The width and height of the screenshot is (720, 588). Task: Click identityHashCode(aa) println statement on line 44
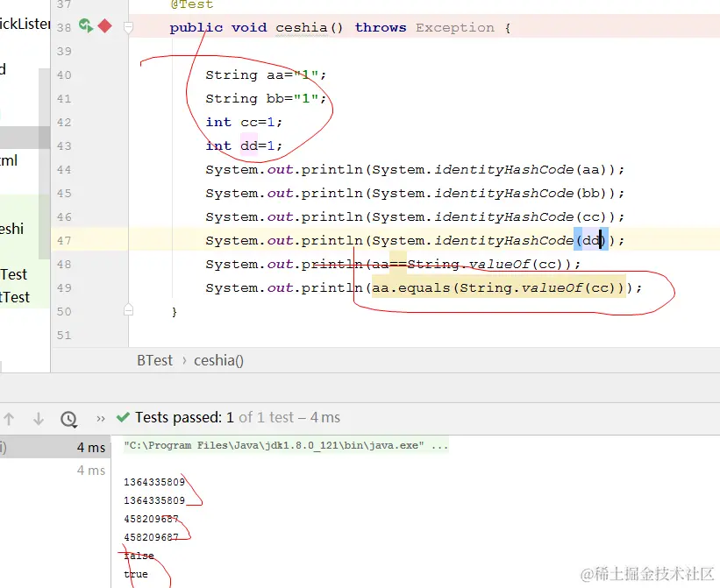pos(415,170)
